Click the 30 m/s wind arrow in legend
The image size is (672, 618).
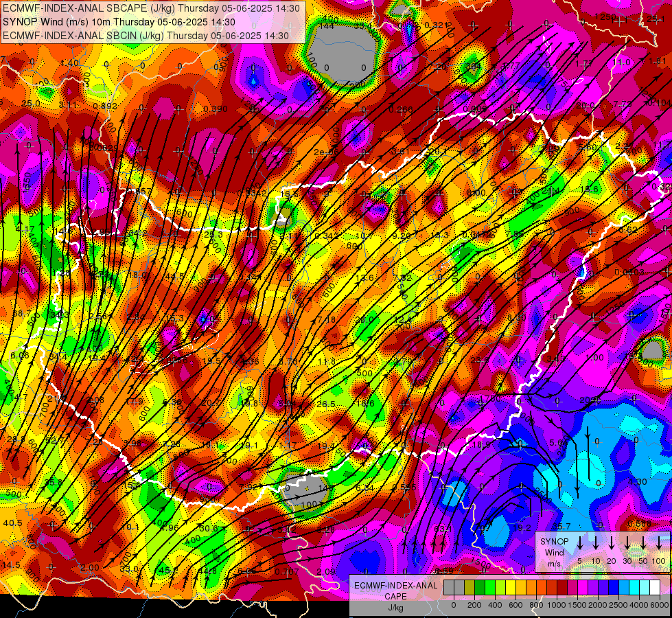click(x=627, y=543)
